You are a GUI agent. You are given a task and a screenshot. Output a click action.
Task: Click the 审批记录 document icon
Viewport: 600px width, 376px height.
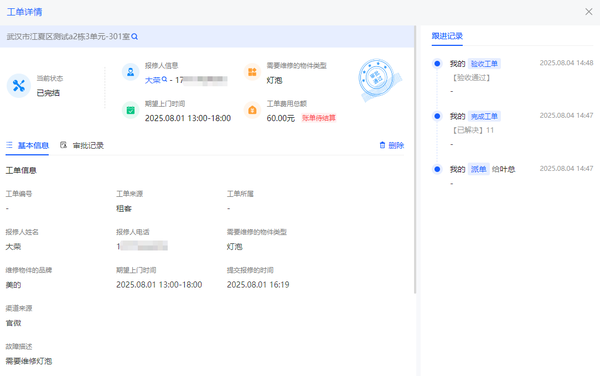click(63, 145)
